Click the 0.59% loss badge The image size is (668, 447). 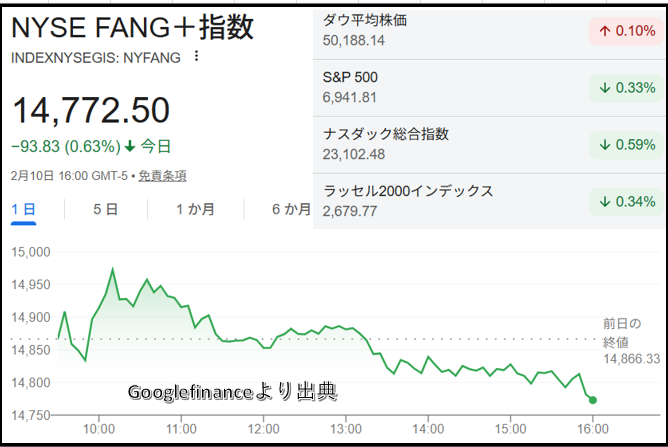click(627, 144)
